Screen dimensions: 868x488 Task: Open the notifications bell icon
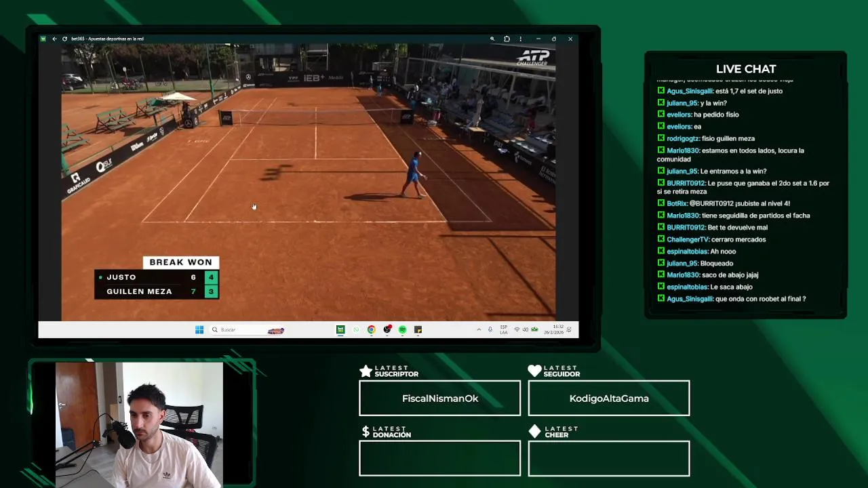[570, 329]
